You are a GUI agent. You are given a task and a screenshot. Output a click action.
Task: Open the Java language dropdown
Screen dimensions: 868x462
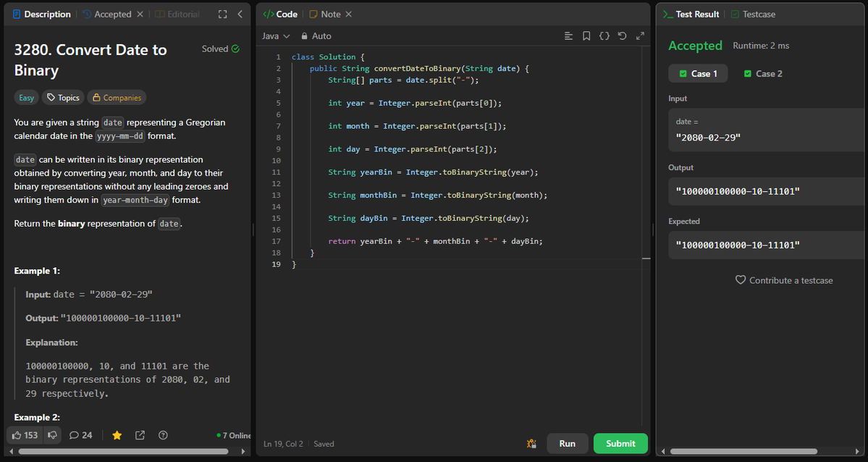[275, 35]
